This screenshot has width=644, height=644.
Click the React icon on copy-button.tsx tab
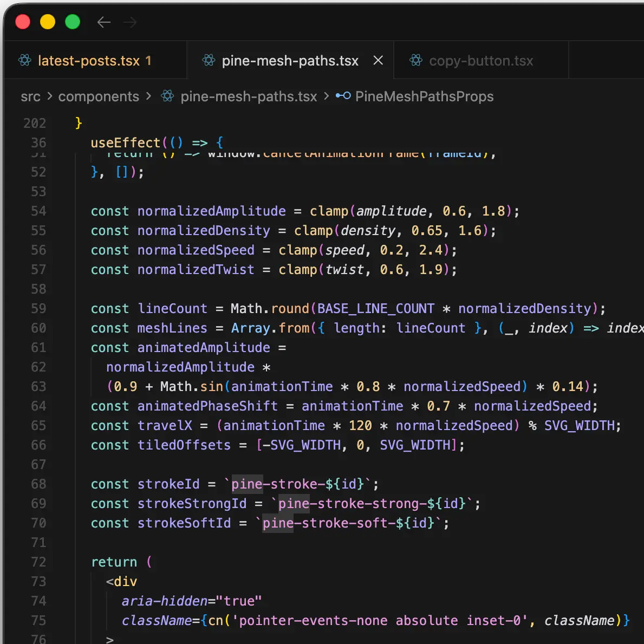[416, 60]
